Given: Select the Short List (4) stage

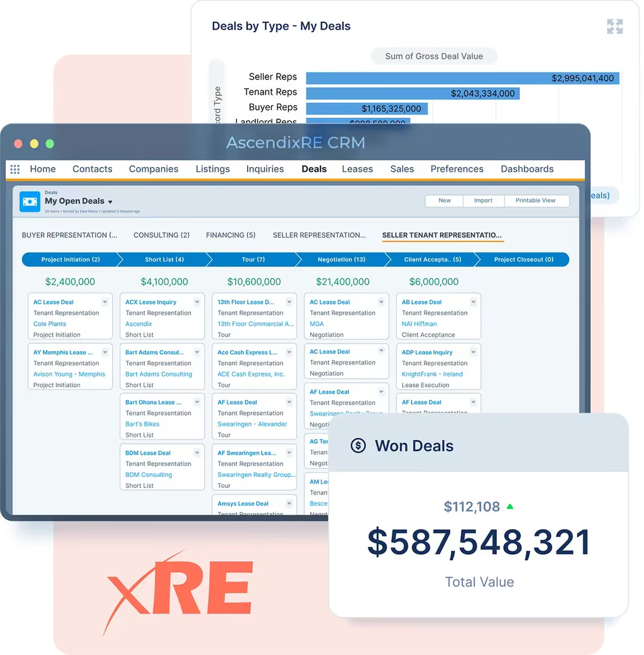Looking at the screenshot, I should pos(164,259).
